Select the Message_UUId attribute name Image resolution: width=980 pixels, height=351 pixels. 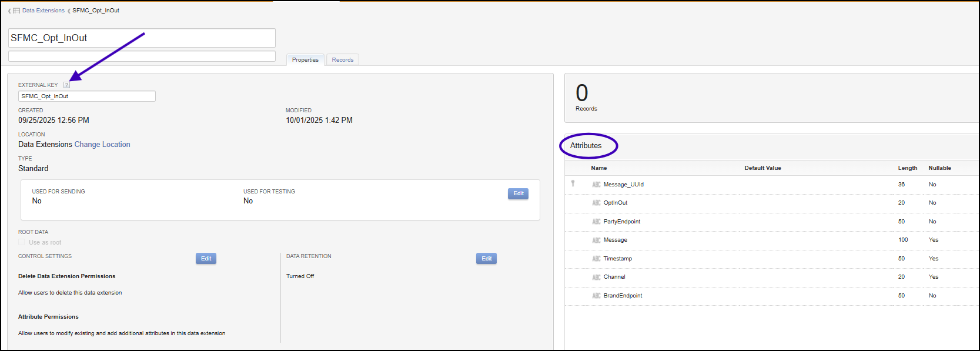pyautogui.click(x=624, y=185)
